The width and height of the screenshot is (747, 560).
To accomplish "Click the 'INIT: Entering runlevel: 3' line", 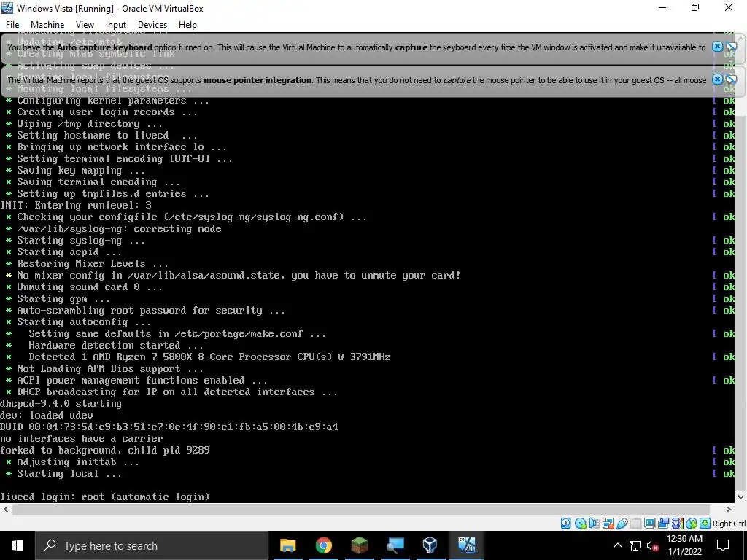I will (76, 205).
